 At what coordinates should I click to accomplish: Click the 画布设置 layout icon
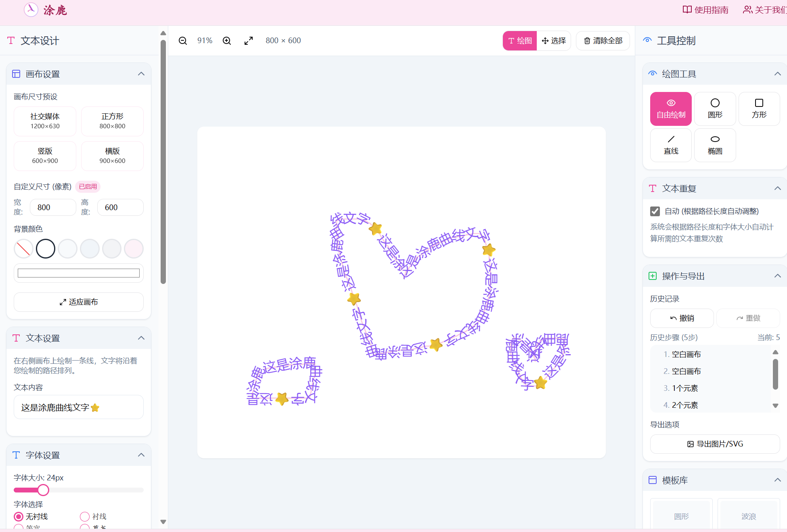[x=16, y=74]
